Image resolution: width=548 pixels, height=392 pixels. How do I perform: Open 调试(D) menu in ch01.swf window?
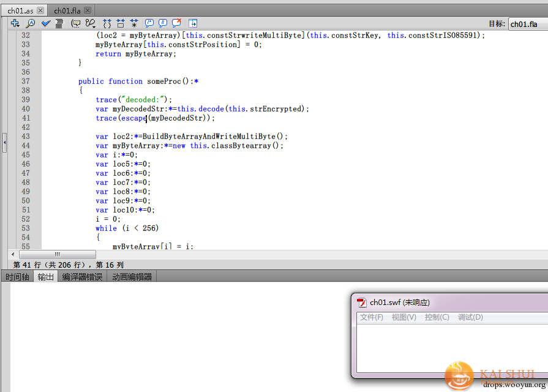click(470, 317)
